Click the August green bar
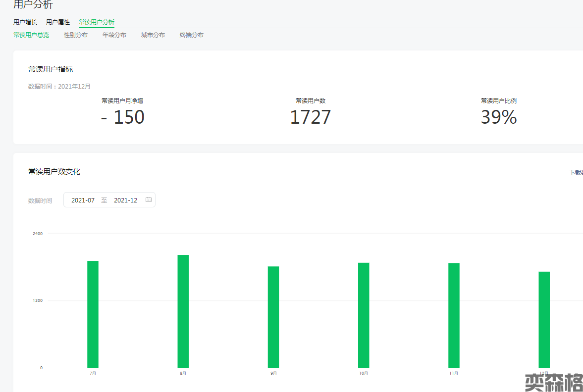The image size is (583, 392). (x=183, y=311)
